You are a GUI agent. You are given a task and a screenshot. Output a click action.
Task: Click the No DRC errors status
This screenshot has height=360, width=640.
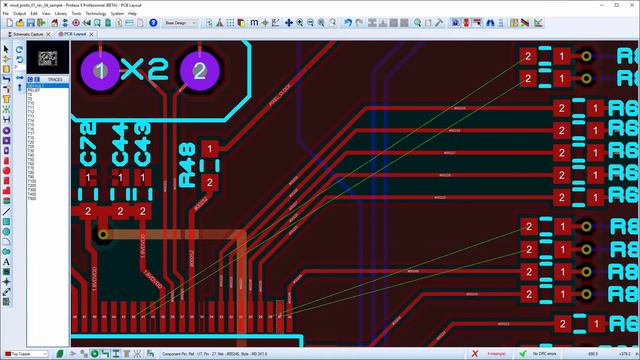coord(544,354)
